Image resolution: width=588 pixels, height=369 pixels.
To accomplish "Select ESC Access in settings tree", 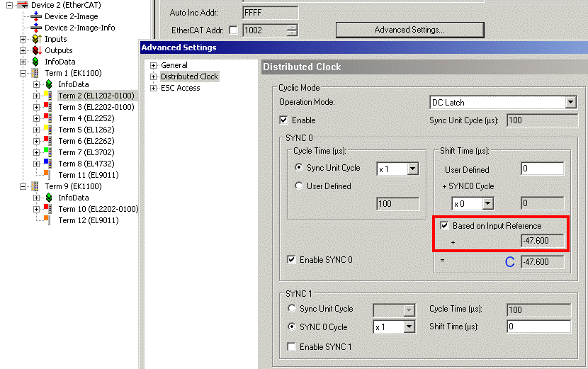I will (181, 88).
